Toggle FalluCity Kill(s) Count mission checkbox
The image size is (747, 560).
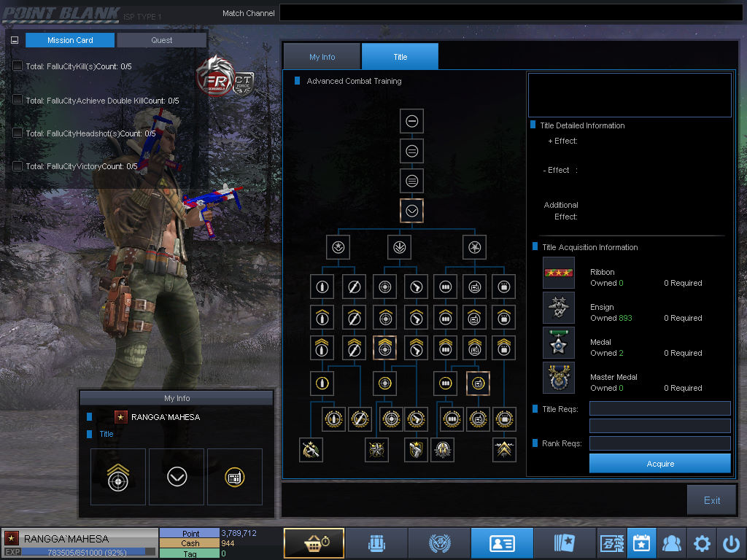point(18,66)
